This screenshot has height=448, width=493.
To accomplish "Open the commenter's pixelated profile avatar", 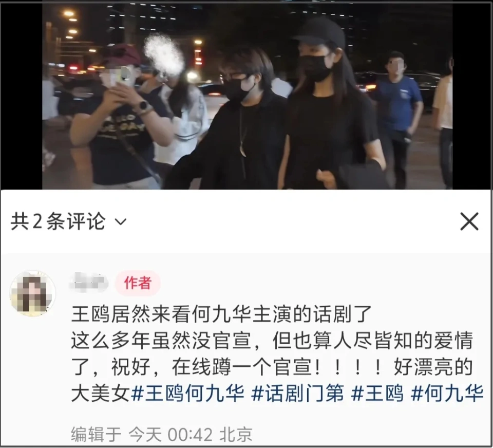I will point(33,293).
